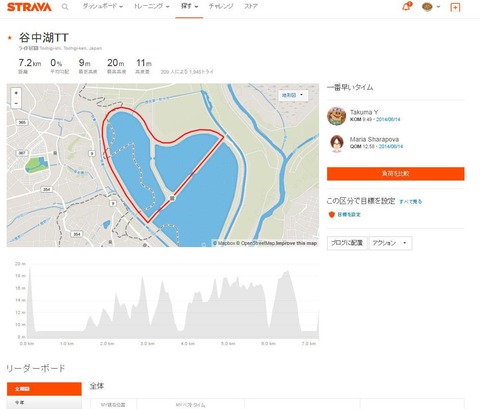Open the アクション dropdown

(390, 243)
